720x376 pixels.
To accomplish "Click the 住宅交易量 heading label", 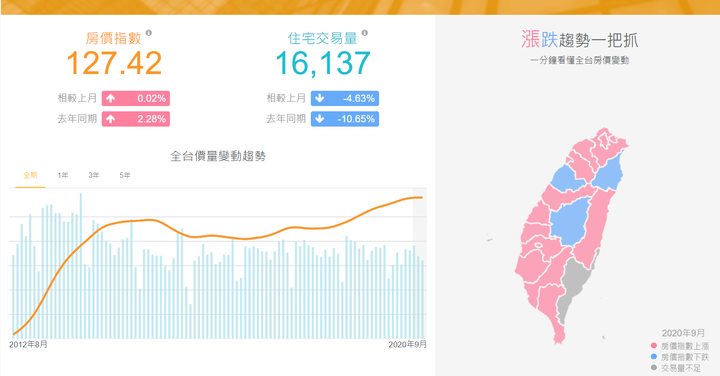I will [323, 38].
